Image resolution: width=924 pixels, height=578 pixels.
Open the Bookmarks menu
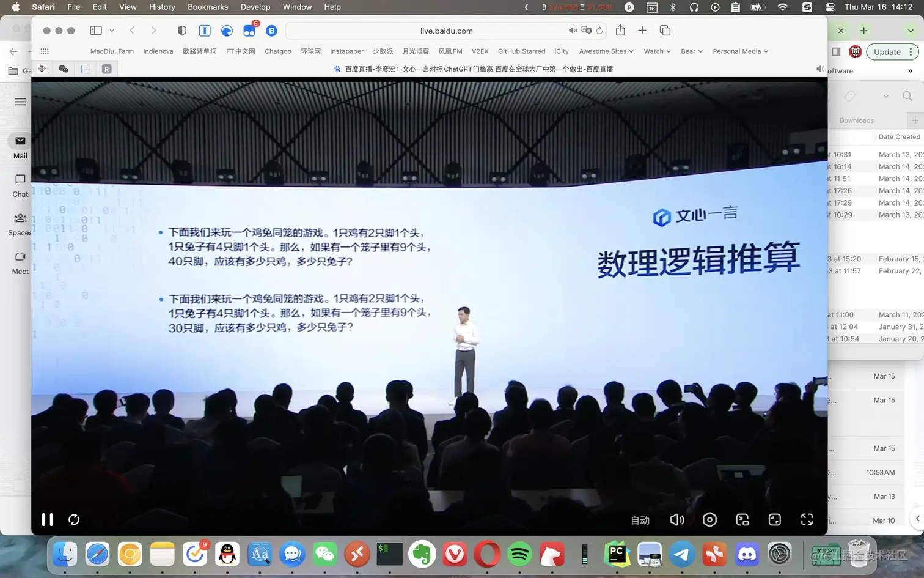pos(208,7)
